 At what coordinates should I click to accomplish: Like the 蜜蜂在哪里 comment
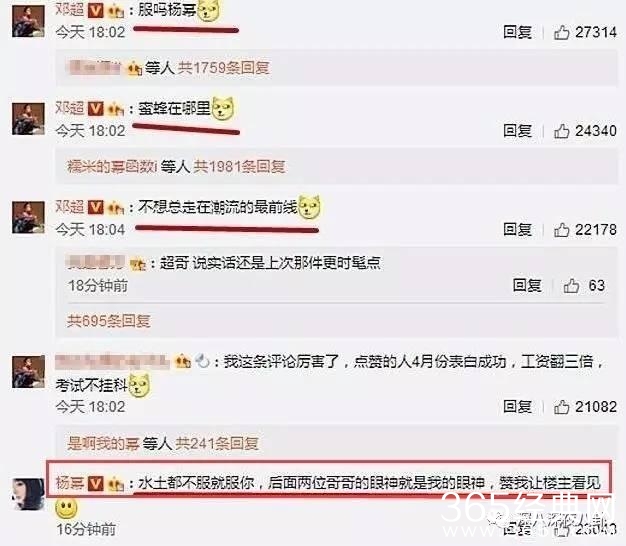click(561, 131)
